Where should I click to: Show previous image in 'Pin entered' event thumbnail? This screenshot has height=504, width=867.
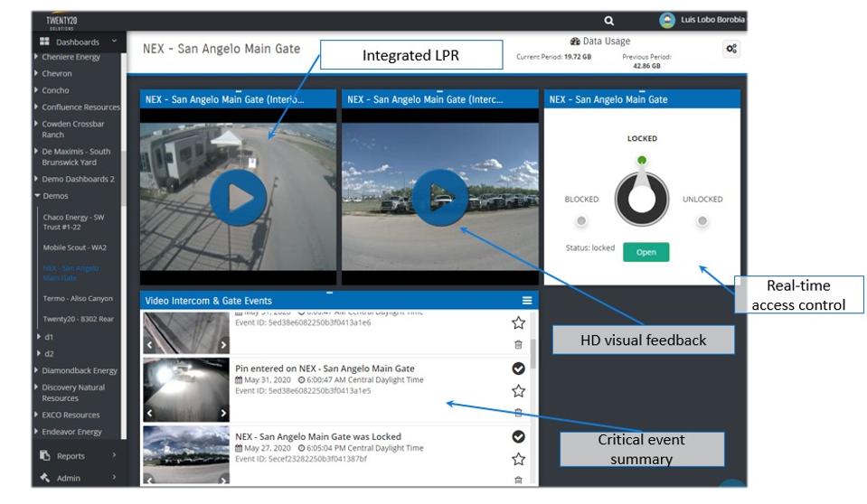coord(149,413)
